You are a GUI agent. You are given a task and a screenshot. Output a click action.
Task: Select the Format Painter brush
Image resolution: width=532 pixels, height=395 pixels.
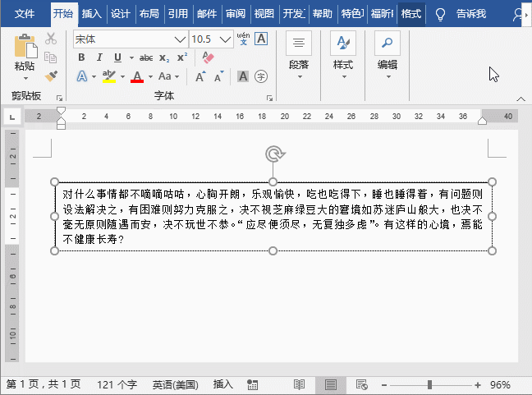coord(51,76)
